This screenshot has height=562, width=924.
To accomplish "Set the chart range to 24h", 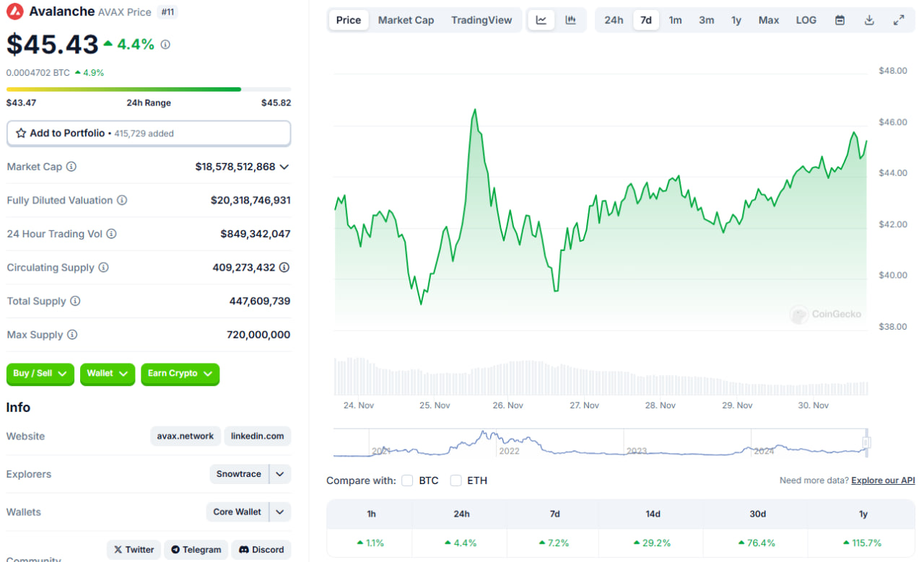I will 614,20.
